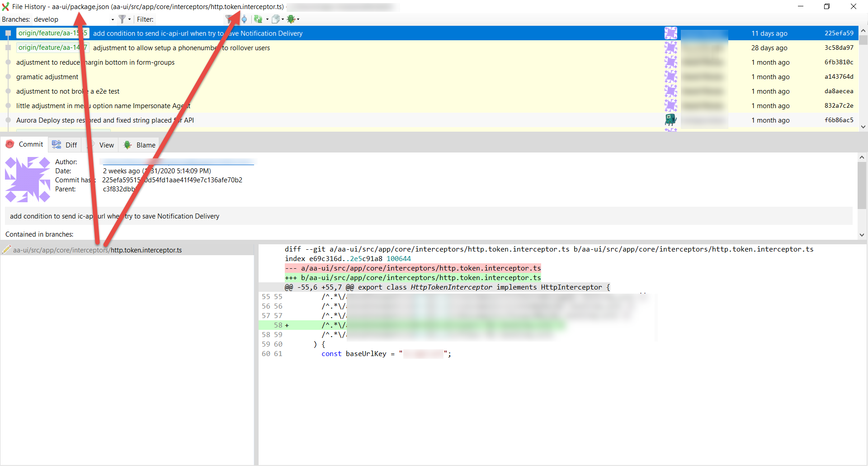Click the green bug report icon
The image size is (868, 466).
point(291,19)
